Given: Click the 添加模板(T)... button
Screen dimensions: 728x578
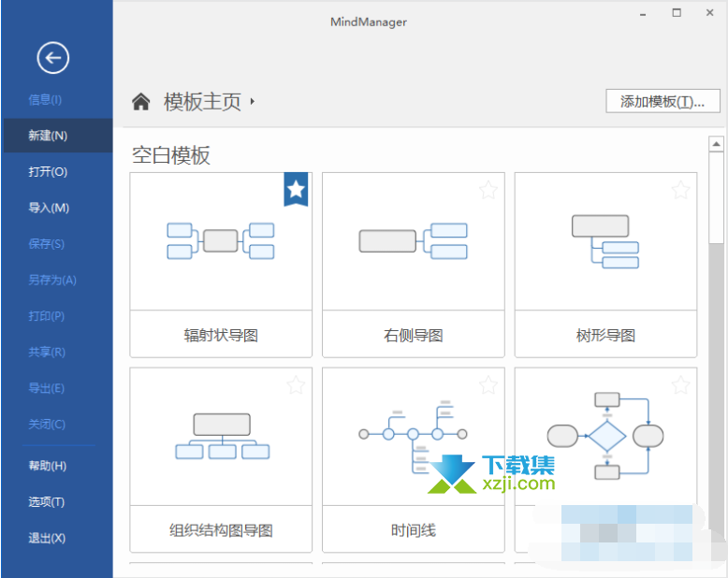Looking at the screenshot, I should pyautogui.click(x=662, y=101).
